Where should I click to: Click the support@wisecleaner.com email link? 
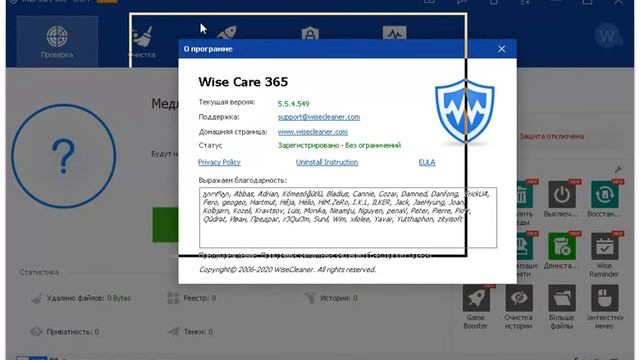point(319,117)
